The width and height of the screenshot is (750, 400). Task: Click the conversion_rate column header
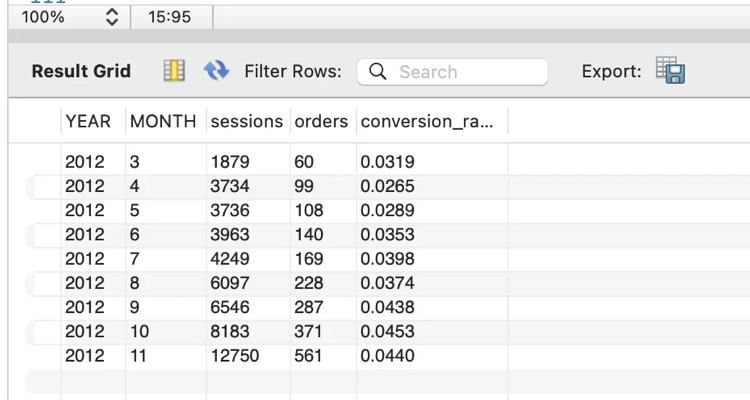[x=427, y=121]
